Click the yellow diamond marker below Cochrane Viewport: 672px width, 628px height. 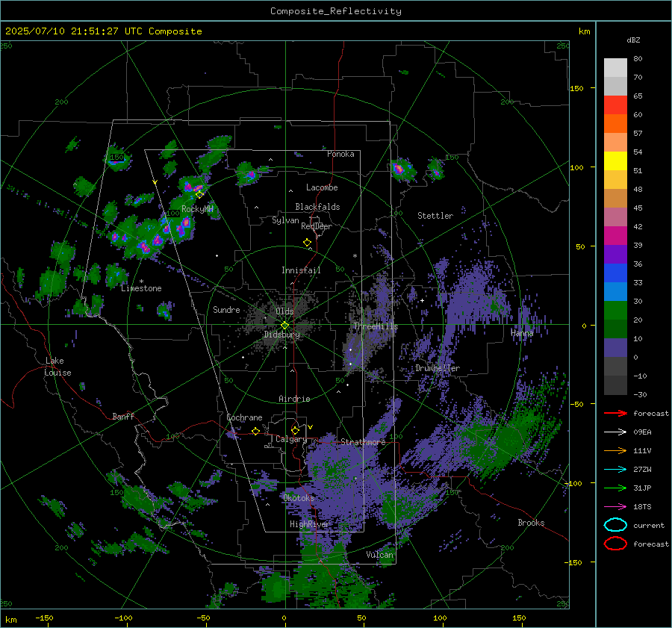point(256,431)
